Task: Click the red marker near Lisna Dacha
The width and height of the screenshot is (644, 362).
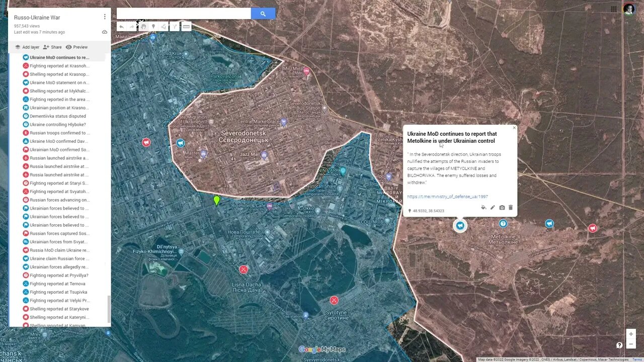Action: click(x=244, y=269)
